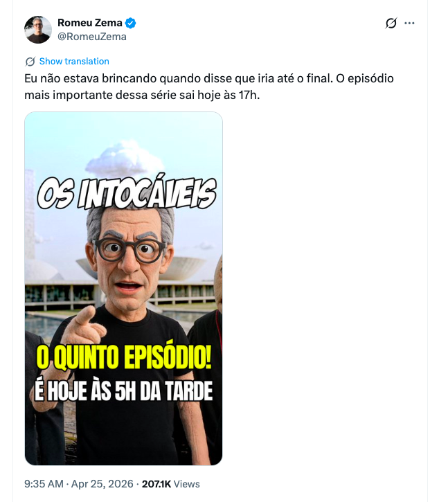Click the translate icon beside Show translation
Viewport: 448px width, 502px height.
pos(30,62)
